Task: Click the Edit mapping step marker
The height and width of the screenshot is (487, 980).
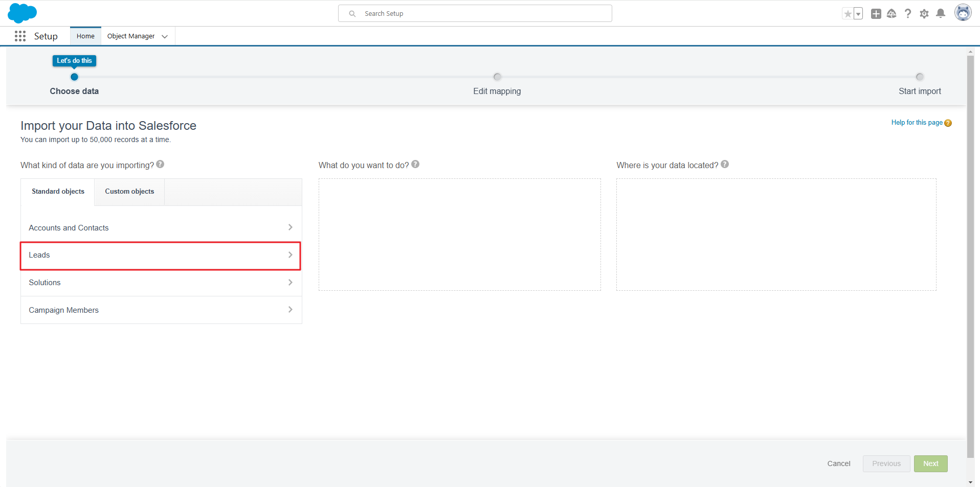Action: pos(497,77)
